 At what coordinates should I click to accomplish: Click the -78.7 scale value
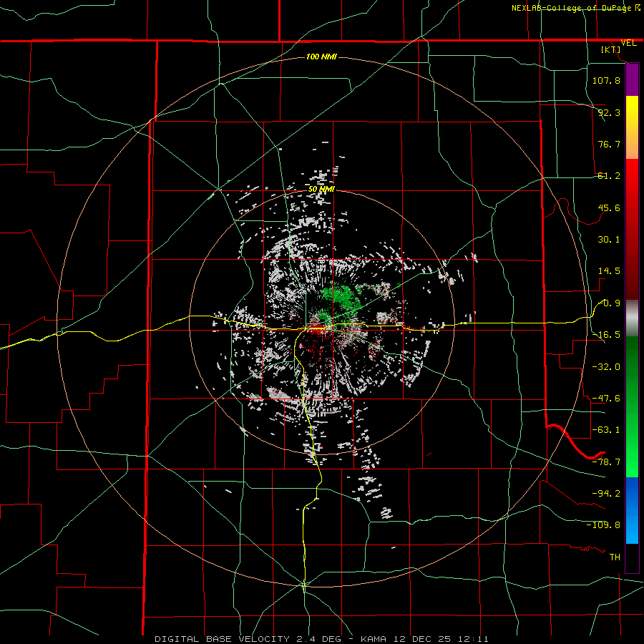(606, 462)
